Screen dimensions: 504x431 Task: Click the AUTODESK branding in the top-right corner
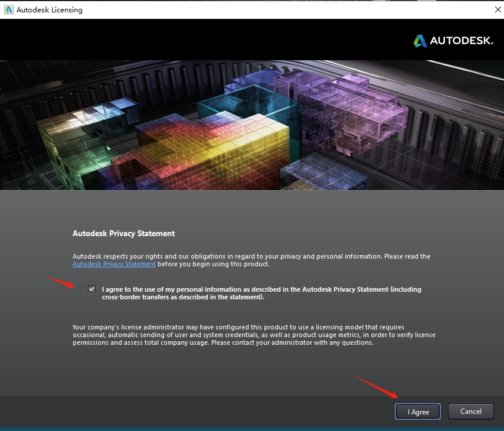pyautogui.click(x=453, y=41)
